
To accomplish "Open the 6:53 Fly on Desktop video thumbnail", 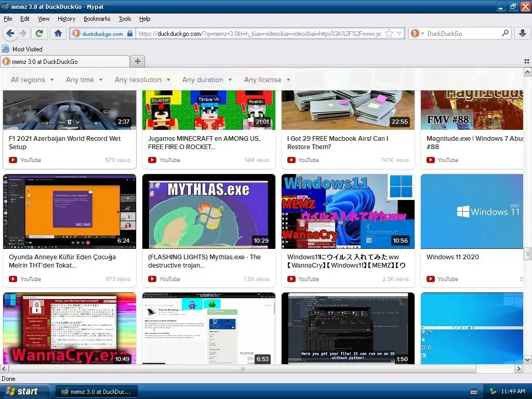I will [209, 328].
